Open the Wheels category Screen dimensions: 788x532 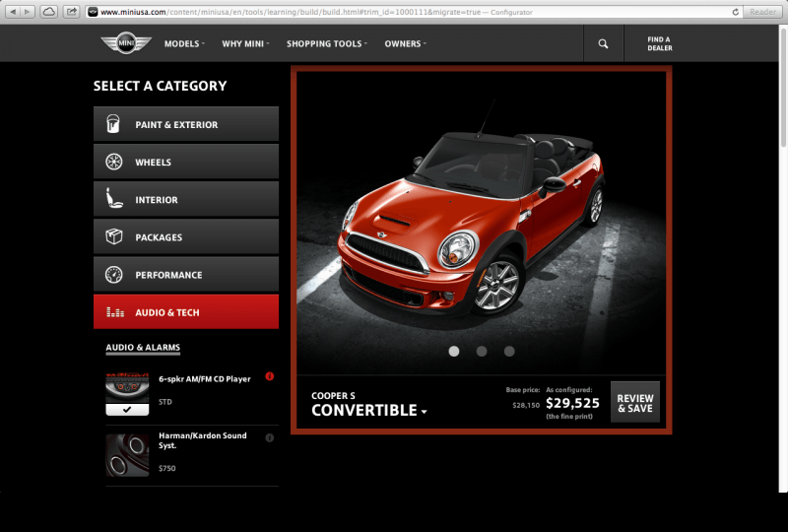[186, 162]
